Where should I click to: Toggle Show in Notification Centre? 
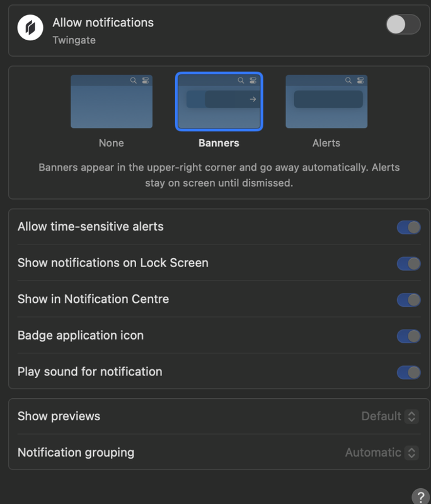pyautogui.click(x=408, y=300)
